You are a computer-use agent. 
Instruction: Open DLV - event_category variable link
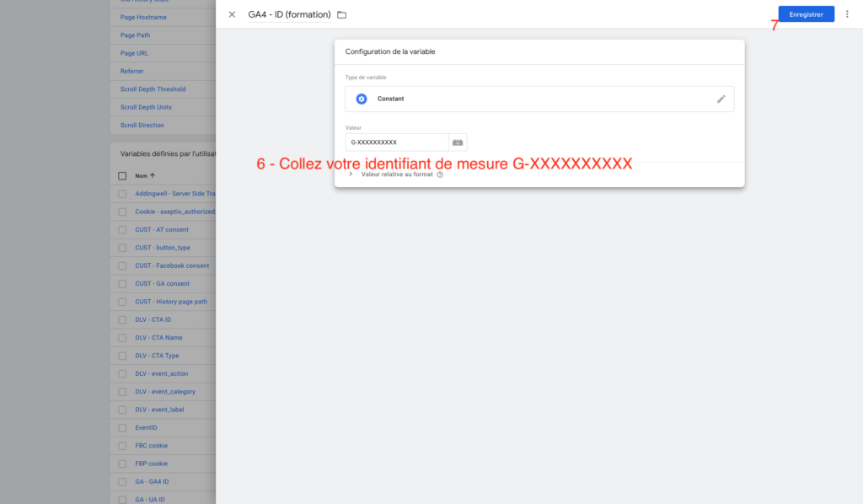[x=165, y=392]
